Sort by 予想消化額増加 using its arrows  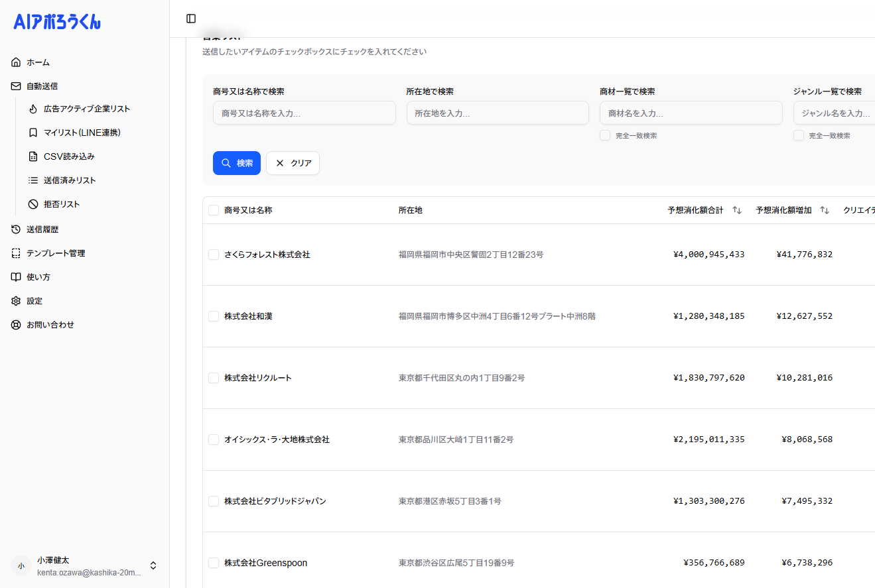coord(824,209)
